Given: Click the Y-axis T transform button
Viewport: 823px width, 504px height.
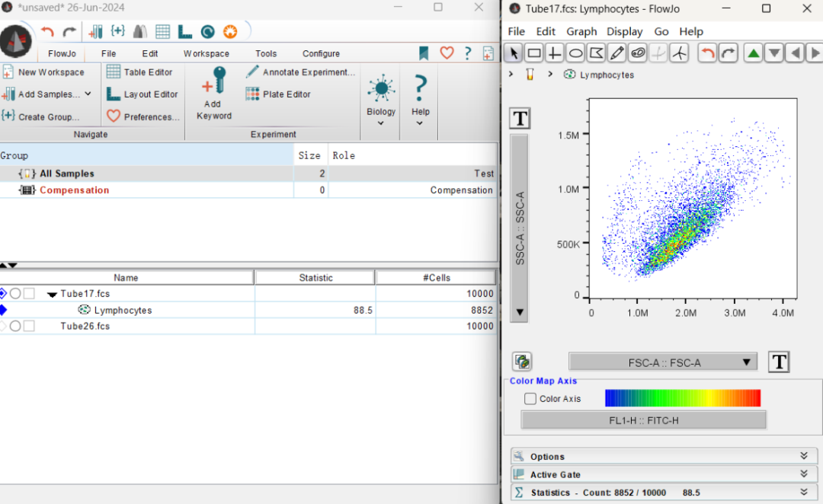Looking at the screenshot, I should (520, 118).
